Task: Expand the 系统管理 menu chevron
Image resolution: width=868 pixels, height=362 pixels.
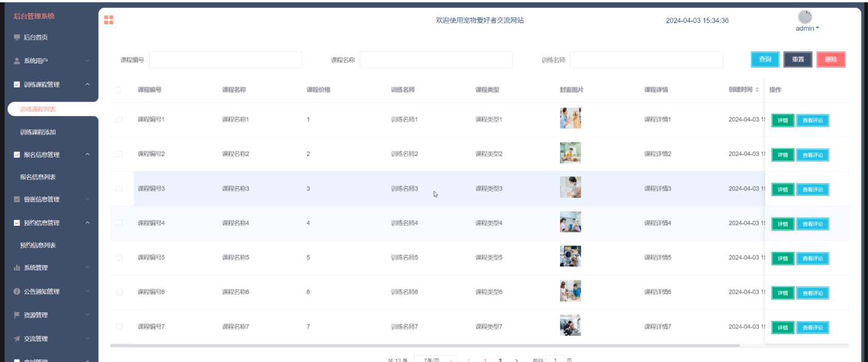Action: (x=88, y=268)
